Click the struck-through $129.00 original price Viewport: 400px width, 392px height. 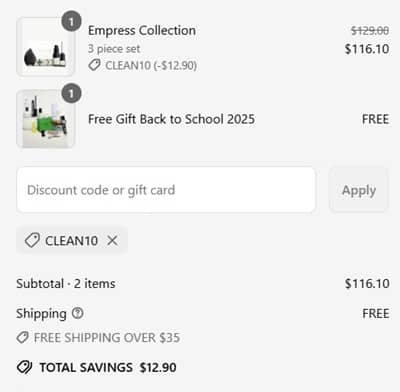[x=370, y=31]
